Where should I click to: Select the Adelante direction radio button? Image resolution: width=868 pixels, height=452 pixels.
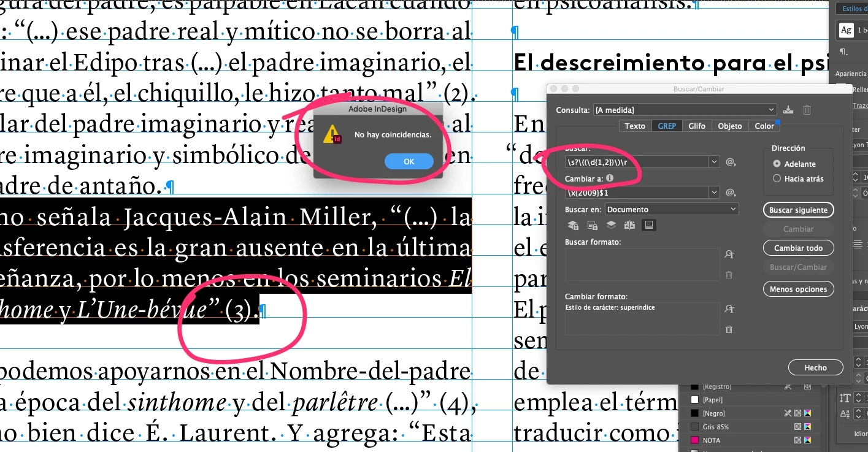[777, 164]
